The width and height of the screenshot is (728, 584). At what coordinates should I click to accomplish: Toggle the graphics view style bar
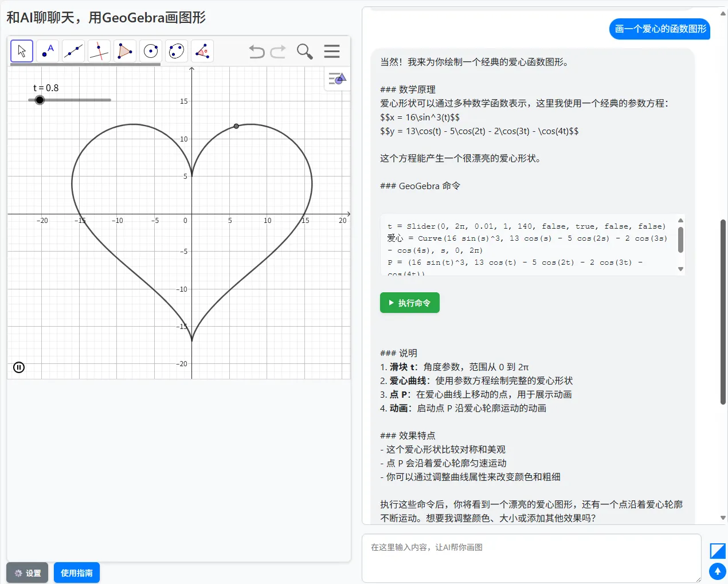(337, 79)
